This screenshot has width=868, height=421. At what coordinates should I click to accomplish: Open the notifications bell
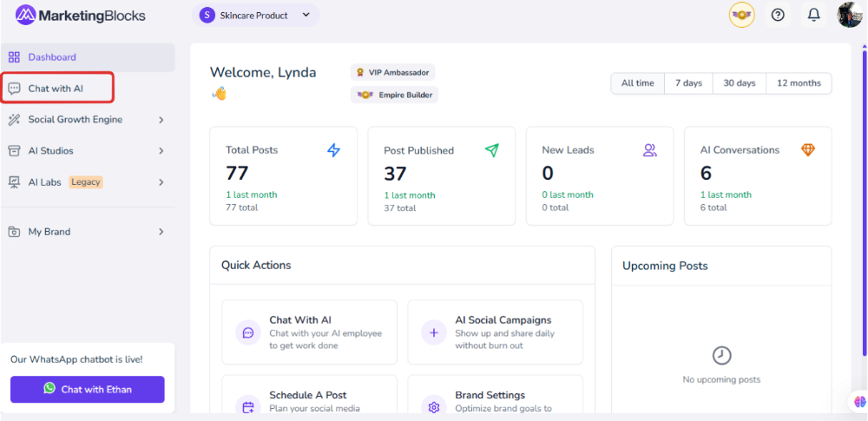(x=813, y=15)
